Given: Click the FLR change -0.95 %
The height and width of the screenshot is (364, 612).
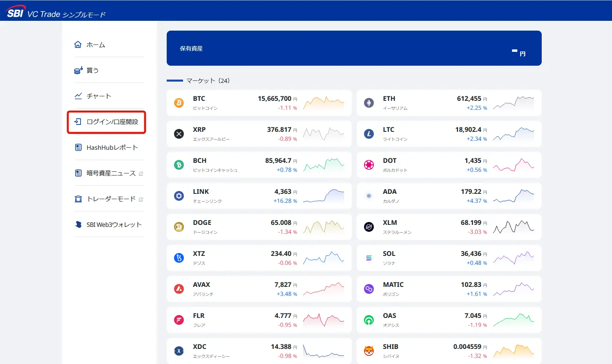Looking at the screenshot, I should tap(288, 325).
